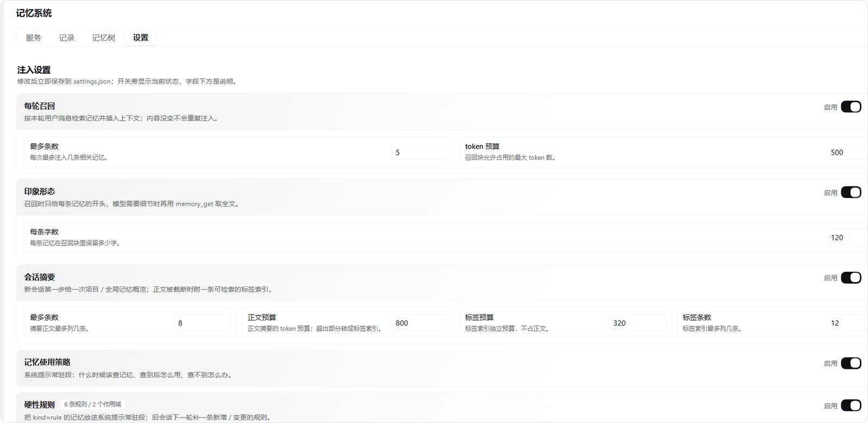Edit the 标签条数 field showing 12

[847, 323]
